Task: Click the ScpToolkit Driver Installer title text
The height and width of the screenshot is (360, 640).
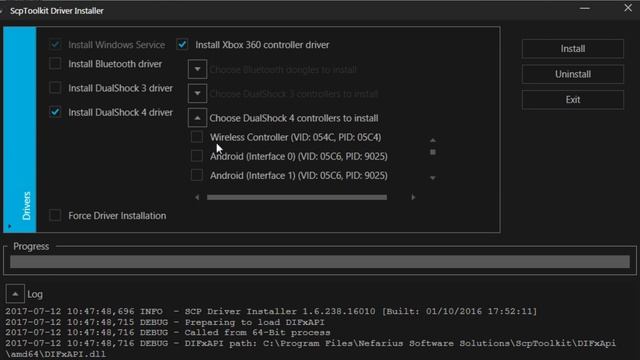Action: tap(57, 11)
